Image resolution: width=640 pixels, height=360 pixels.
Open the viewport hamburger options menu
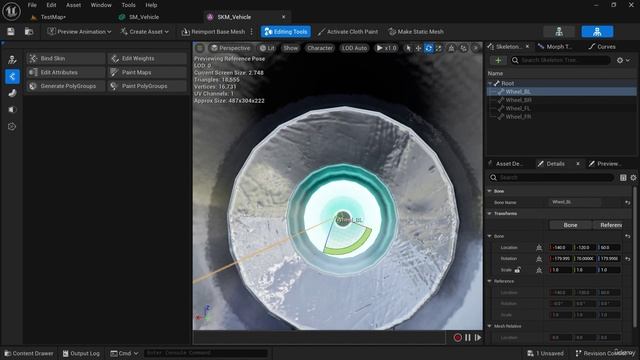200,48
